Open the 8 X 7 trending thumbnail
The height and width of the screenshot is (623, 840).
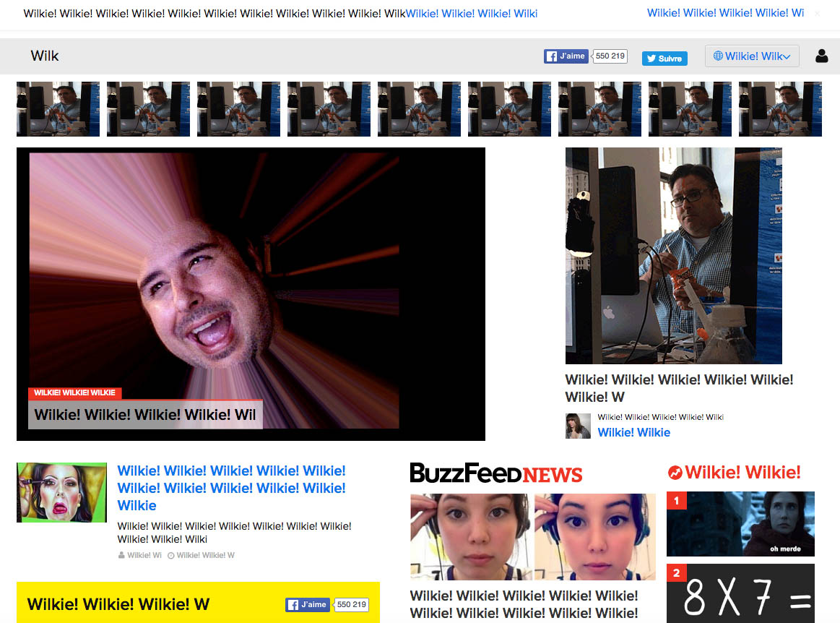click(x=740, y=594)
